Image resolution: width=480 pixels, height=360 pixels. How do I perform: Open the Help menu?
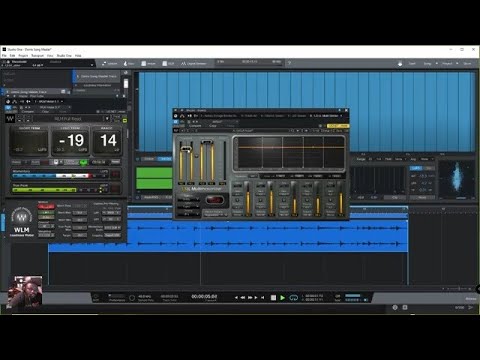pyautogui.click(x=78, y=56)
